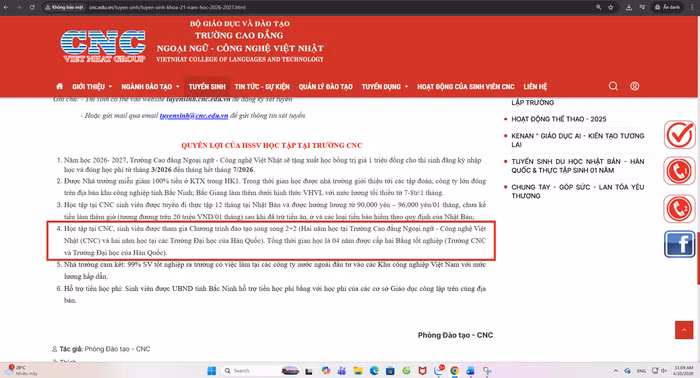Click the zoom magnifier icon in address bar
Image resolution: width=700 pixels, height=378 pixels.
pos(598,7)
